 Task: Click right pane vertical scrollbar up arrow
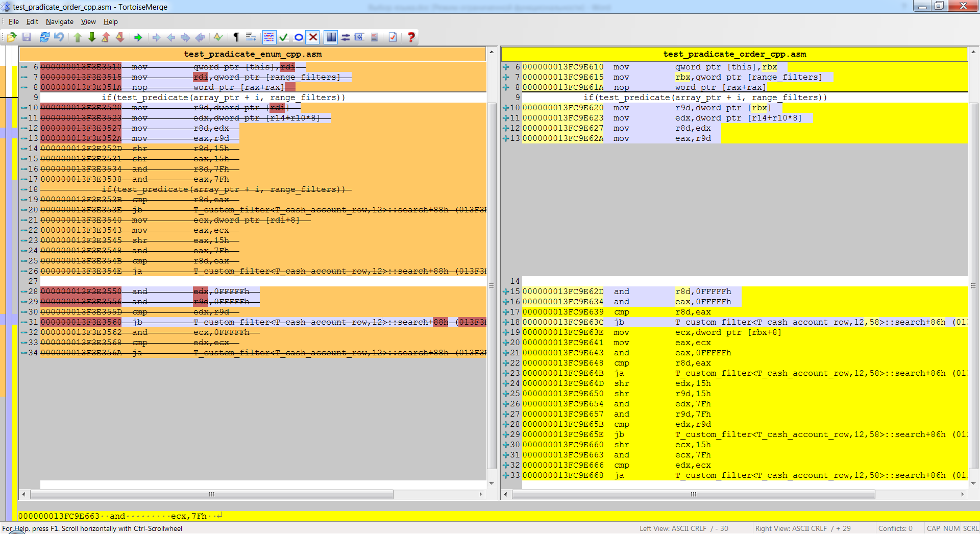coord(973,52)
